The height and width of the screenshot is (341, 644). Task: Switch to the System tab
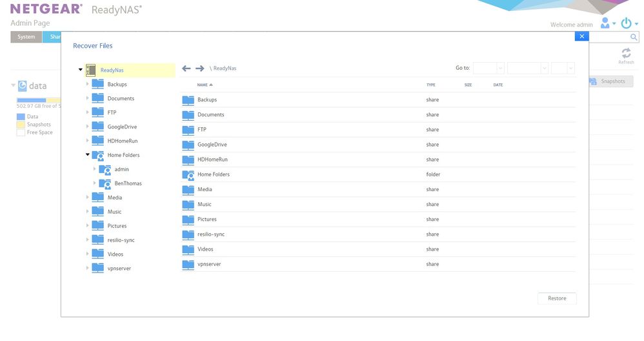click(26, 37)
